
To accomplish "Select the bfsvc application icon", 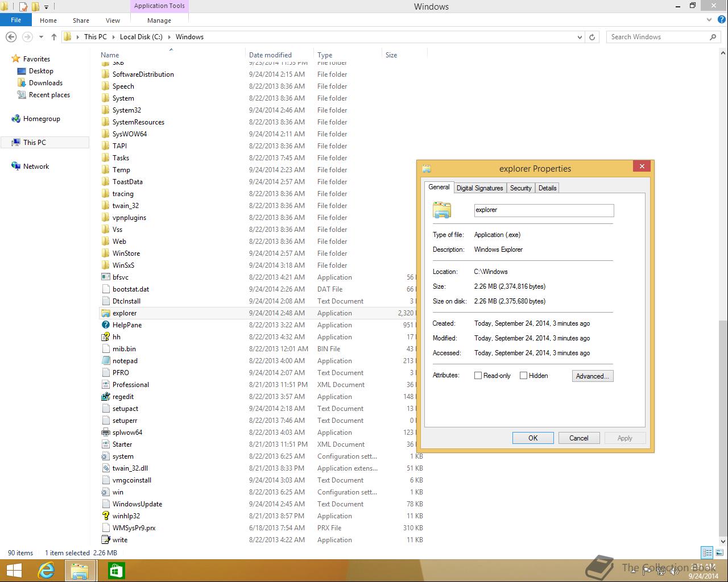I will click(x=105, y=277).
